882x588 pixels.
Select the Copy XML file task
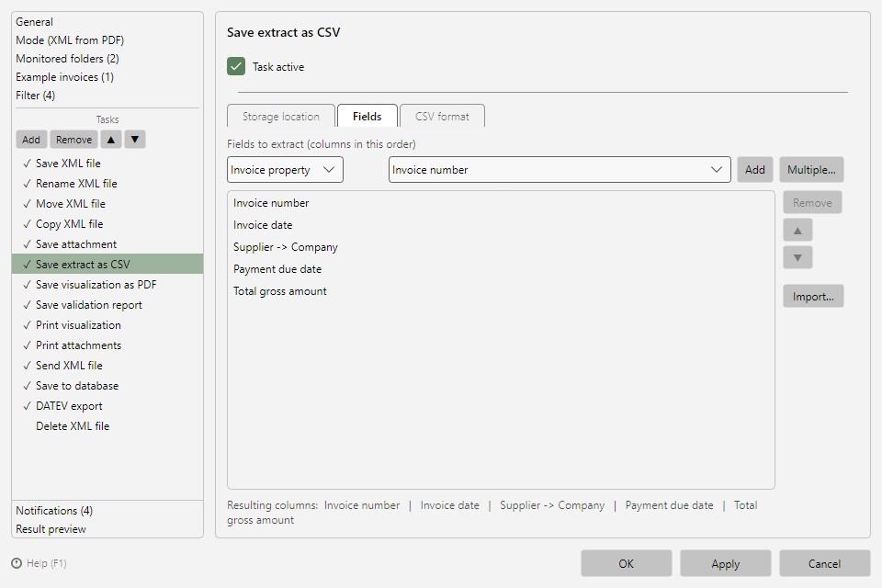pos(107,224)
